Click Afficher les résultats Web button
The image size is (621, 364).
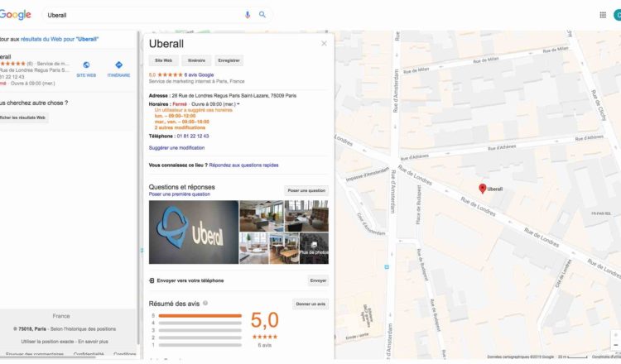tap(23, 117)
